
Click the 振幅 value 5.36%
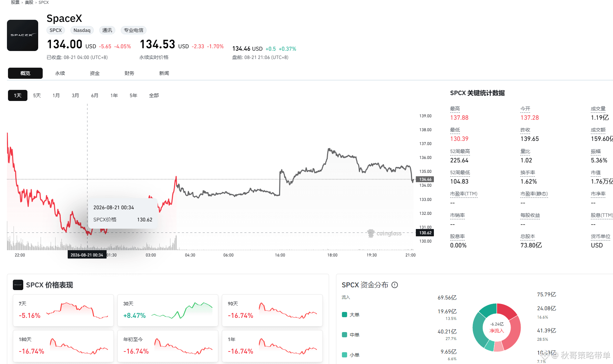pos(599,160)
